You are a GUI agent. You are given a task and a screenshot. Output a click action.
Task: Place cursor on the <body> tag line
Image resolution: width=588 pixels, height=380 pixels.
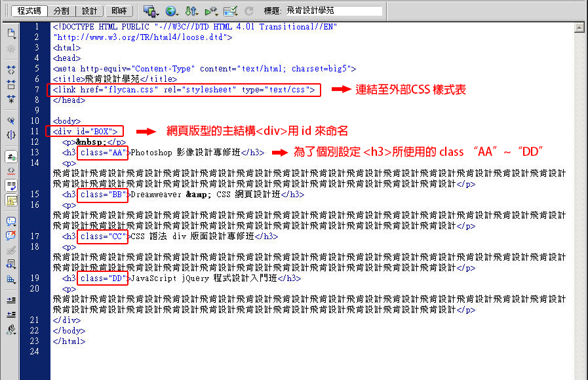point(67,121)
